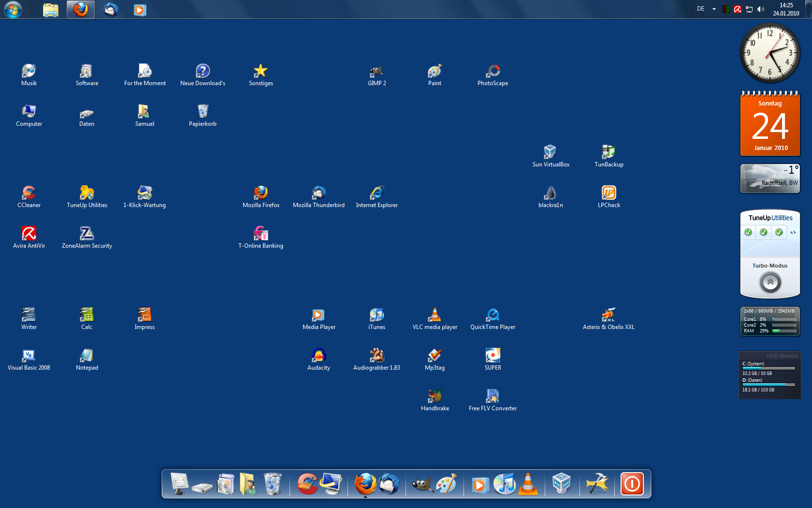This screenshot has height=508, width=812.
Task: Select the Internet Explorer desktop icon
Action: [377, 197]
